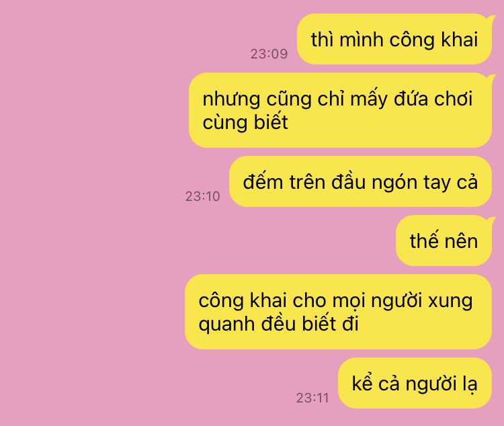The width and height of the screenshot is (504, 426).
Task: Tap the 'kể cả người lạ' bubble
Action: tap(415, 383)
